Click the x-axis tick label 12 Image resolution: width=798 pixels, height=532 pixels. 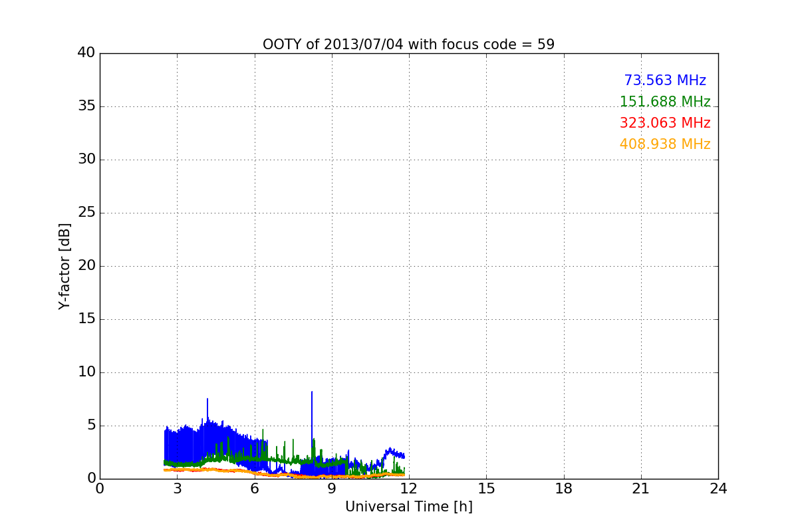coord(409,489)
